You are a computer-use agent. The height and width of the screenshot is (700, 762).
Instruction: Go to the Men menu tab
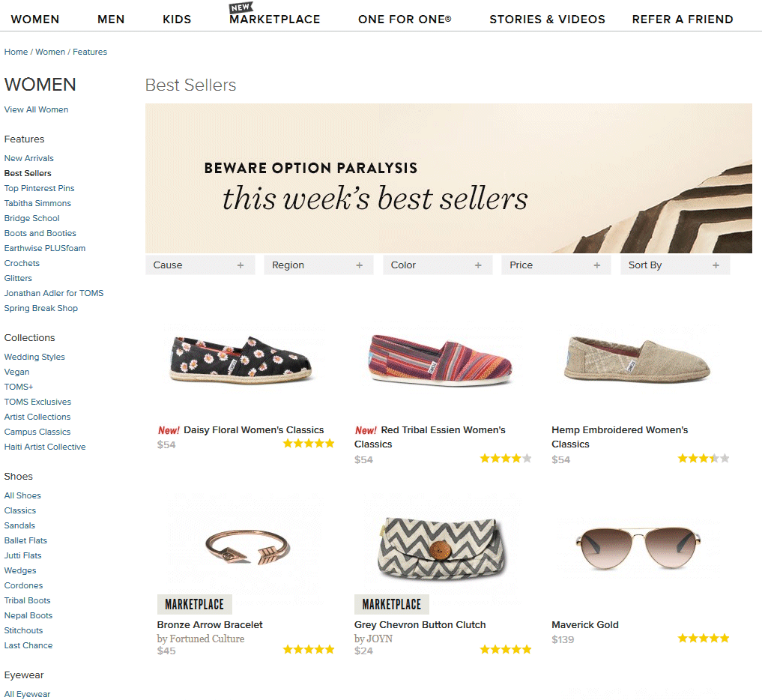point(111,19)
